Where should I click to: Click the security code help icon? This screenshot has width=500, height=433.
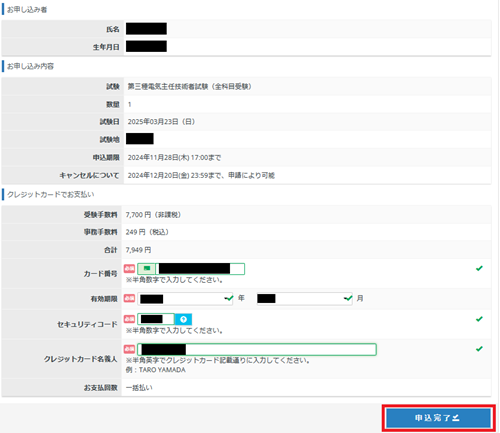tap(183, 319)
